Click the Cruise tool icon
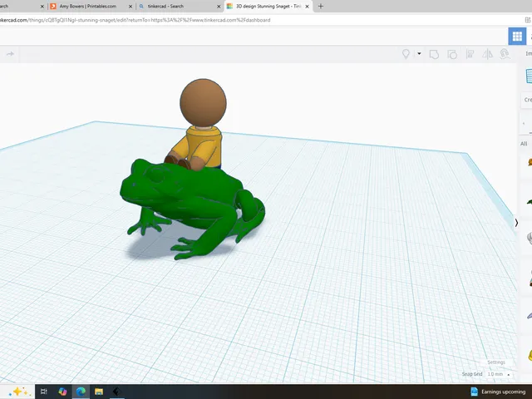Viewport: 532px width, 399px height. (505, 54)
